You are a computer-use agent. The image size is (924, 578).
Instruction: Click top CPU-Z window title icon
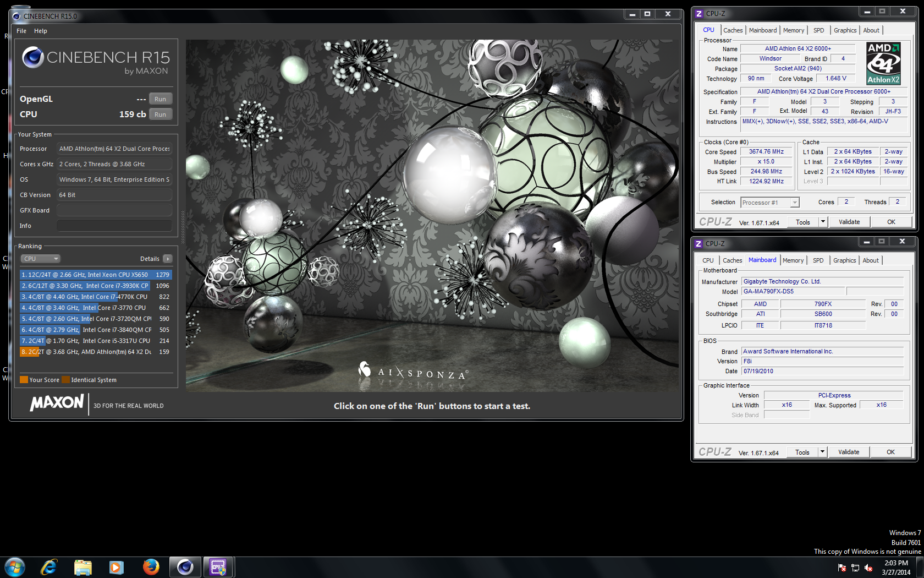[x=699, y=14]
